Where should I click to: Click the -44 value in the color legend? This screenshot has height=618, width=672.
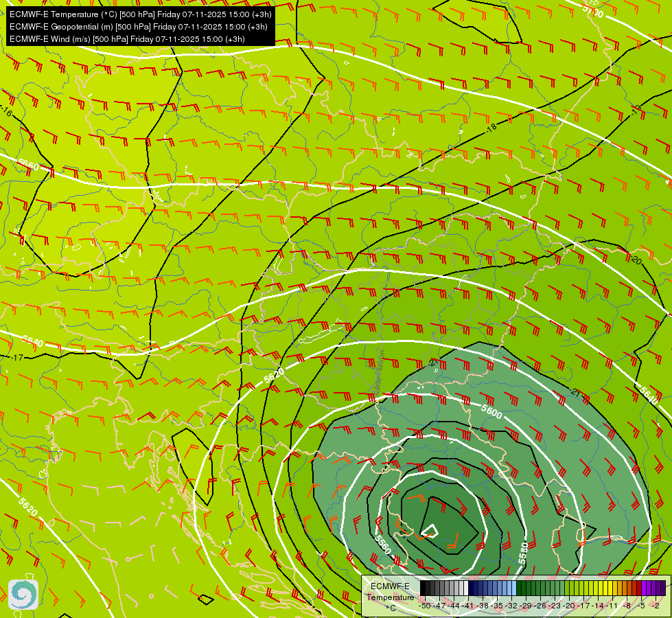coord(454,606)
